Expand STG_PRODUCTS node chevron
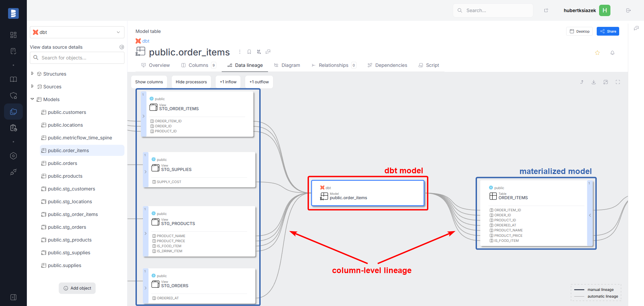This screenshot has height=306, width=644. point(146,233)
